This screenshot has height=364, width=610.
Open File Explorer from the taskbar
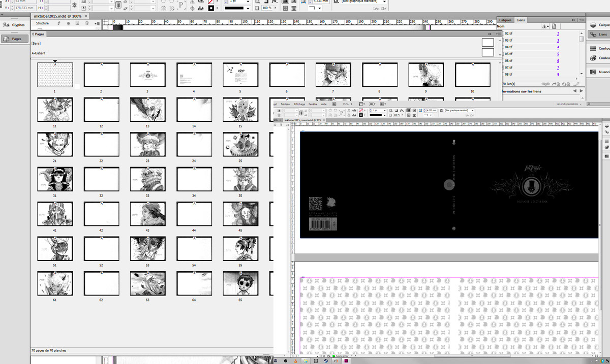(306, 361)
